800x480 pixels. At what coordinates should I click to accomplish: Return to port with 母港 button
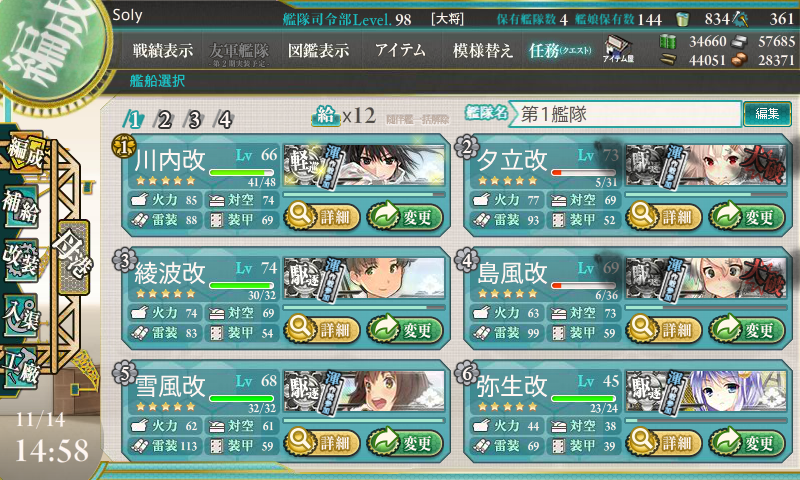pyautogui.click(x=74, y=258)
